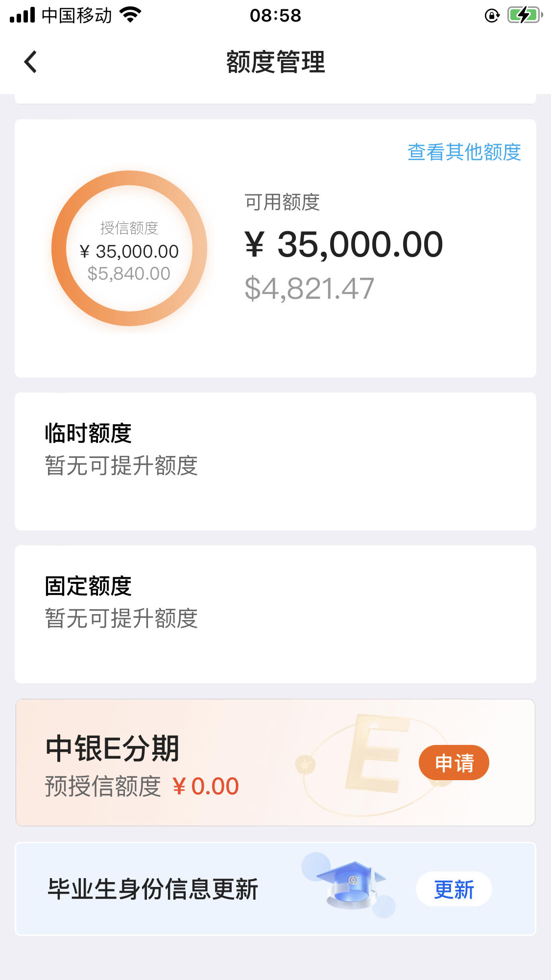Tap the cellular signal bars icon
The image size is (551, 980).
[x=23, y=15]
